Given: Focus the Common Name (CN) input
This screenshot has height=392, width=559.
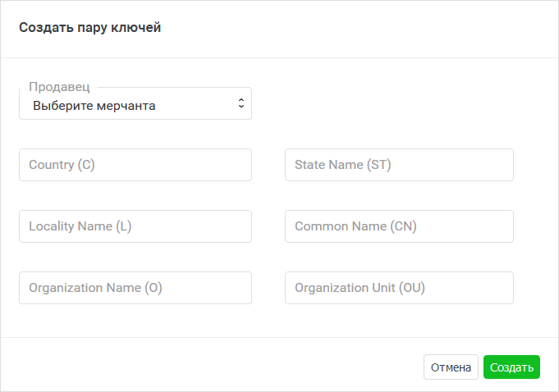Looking at the screenshot, I should pos(399,226).
